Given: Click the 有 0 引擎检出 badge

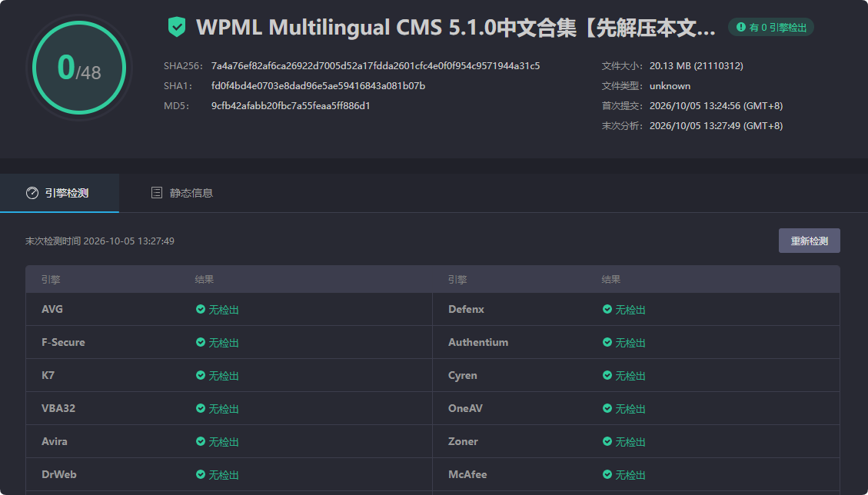Looking at the screenshot, I should pyautogui.click(x=771, y=27).
